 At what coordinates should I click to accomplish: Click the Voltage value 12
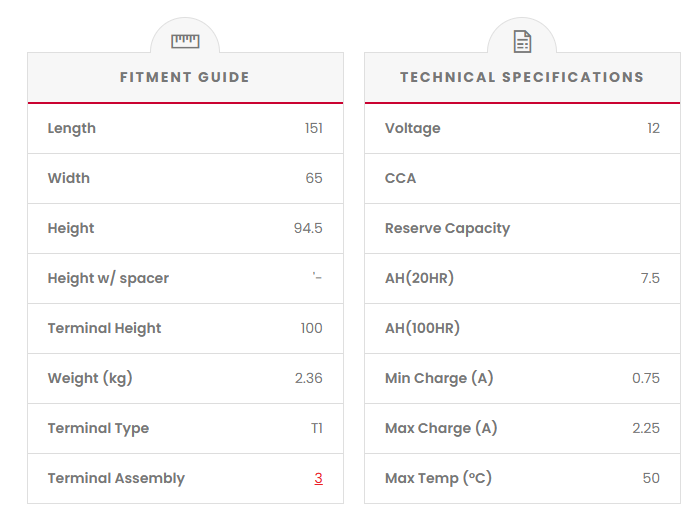tap(653, 128)
